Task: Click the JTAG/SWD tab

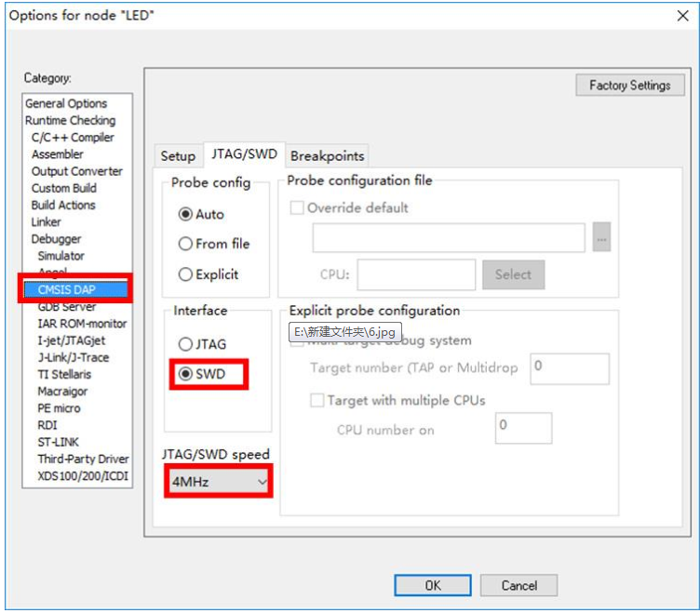Action: coord(244,154)
